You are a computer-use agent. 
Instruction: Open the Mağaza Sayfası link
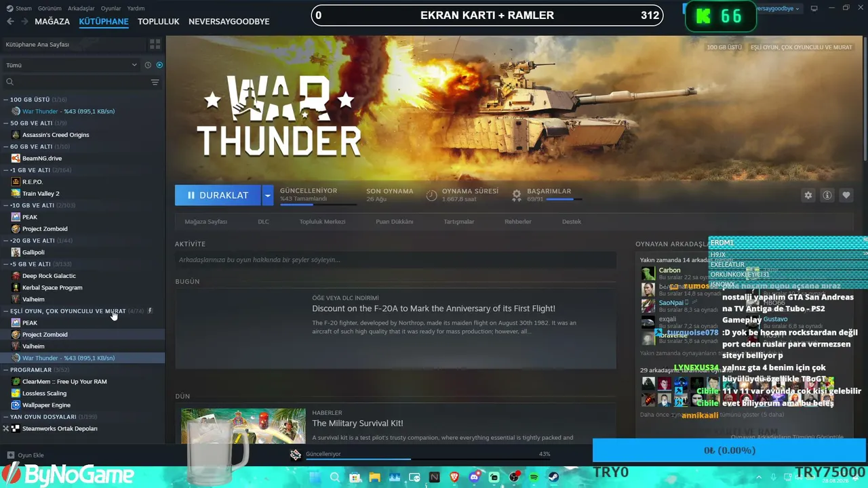(x=206, y=222)
